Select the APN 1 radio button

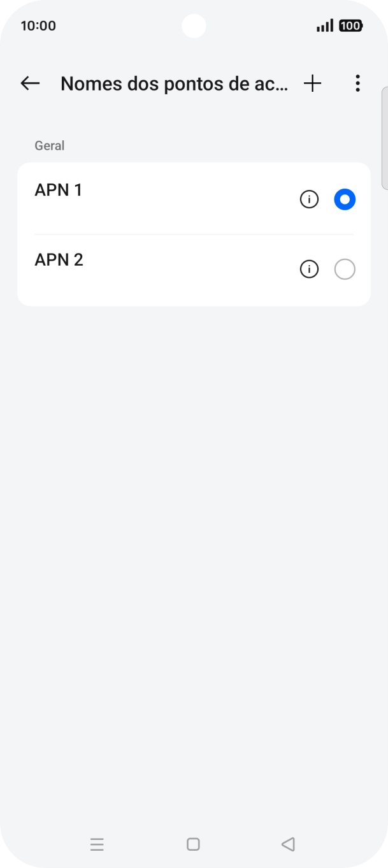click(x=345, y=200)
